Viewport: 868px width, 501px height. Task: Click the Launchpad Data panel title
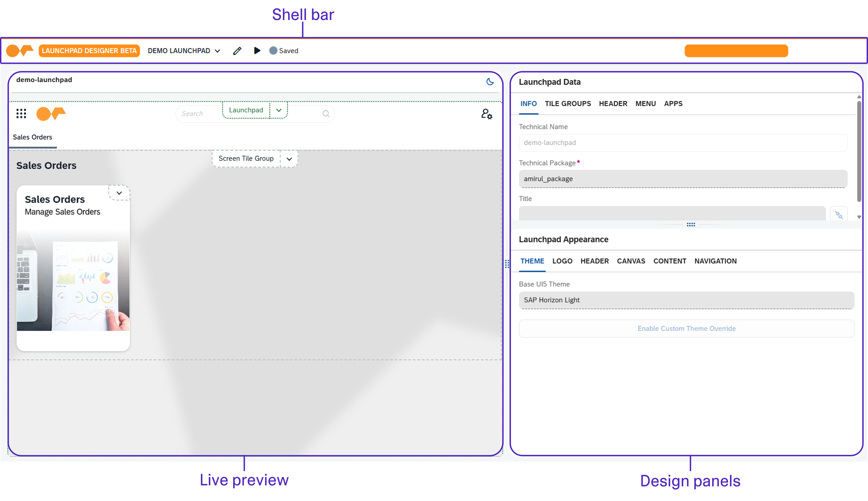coord(550,82)
